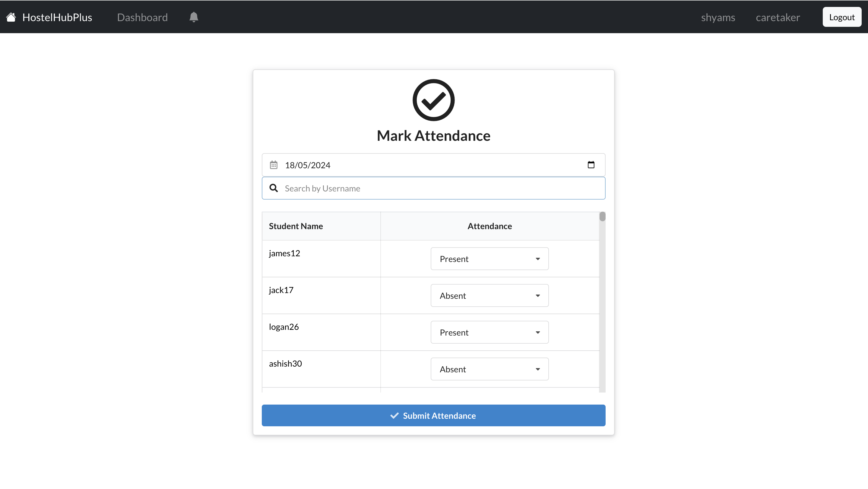Click the HostelHubPlus home icon
868x489 pixels.
click(x=11, y=17)
